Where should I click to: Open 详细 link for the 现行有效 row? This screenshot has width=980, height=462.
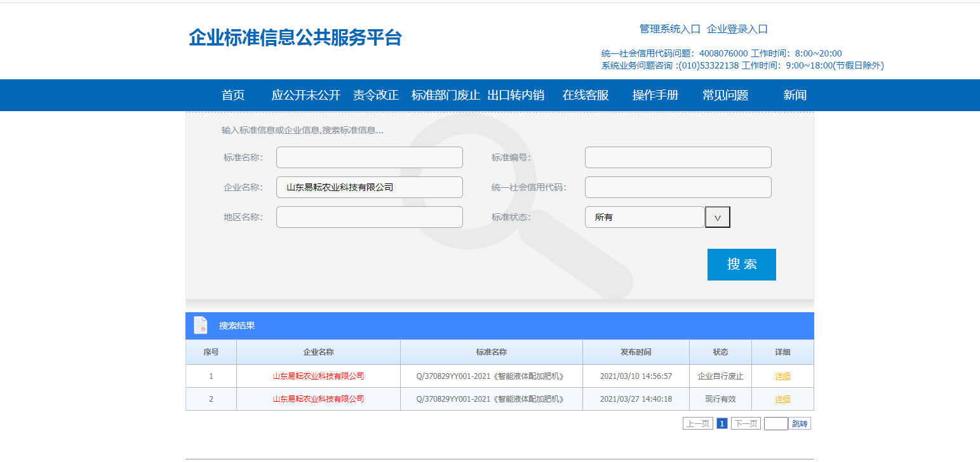coord(782,399)
